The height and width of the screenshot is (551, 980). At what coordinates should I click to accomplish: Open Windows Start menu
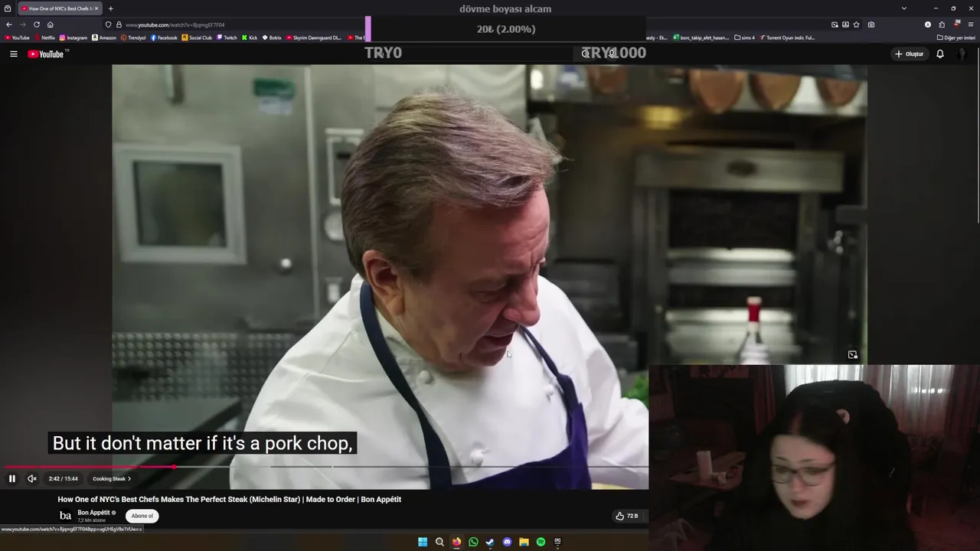tap(423, 542)
